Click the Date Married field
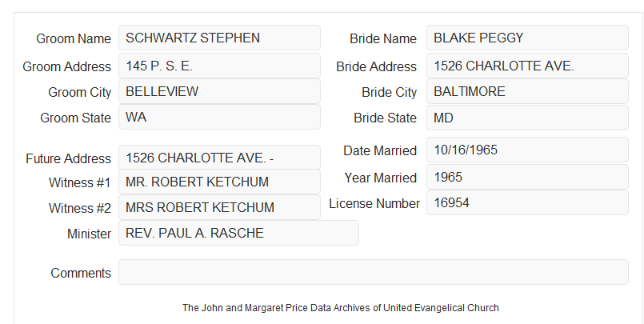Screen dimensions: 644x324 click(x=527, y=150)
